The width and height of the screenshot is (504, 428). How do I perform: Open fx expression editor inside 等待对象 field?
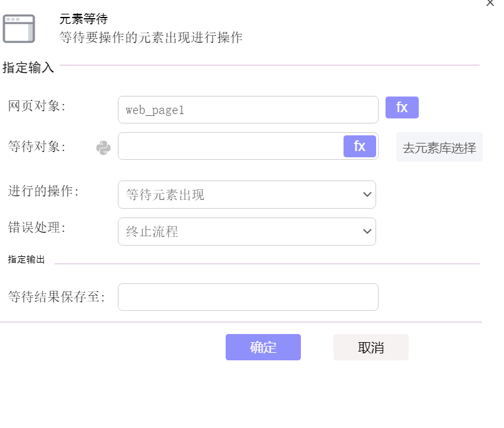click(x=360, y=146)
